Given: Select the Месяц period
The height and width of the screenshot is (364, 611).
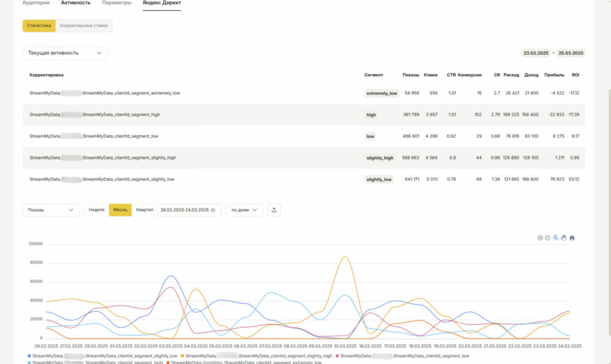Looking at the screenshot, I should (120, 210).
